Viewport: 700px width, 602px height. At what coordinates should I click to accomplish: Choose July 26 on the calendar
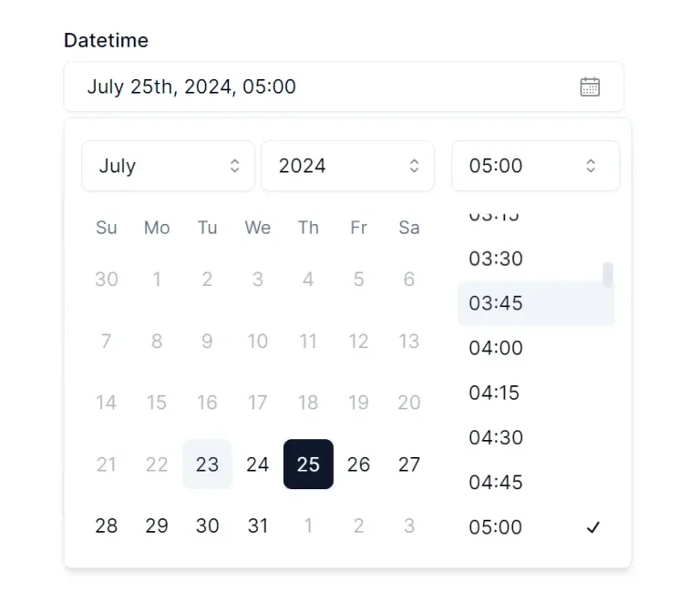[359, 464]
